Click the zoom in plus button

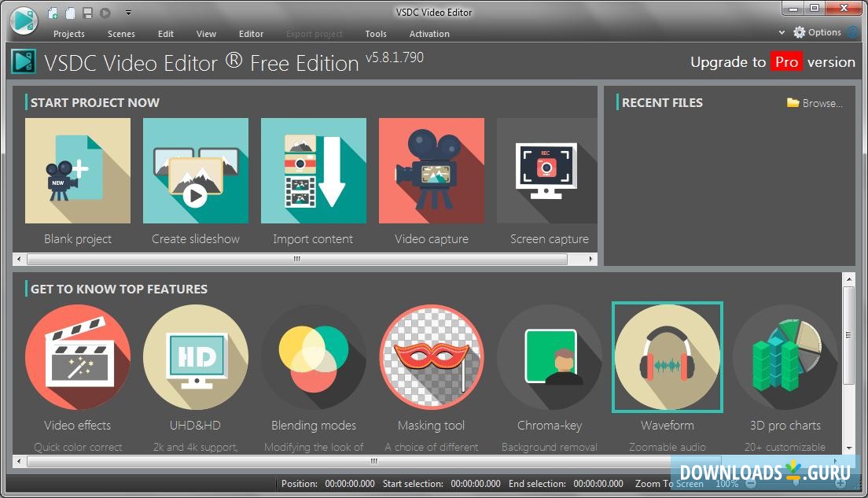[x=841, y=484]
